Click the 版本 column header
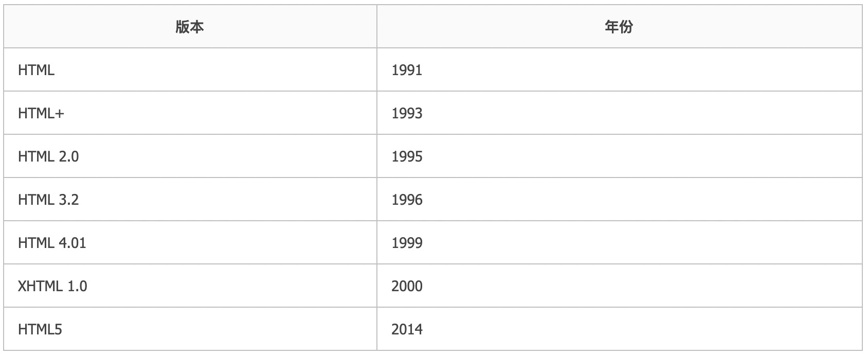This screenshot has width=868, height=355. [x=190, y=27]
